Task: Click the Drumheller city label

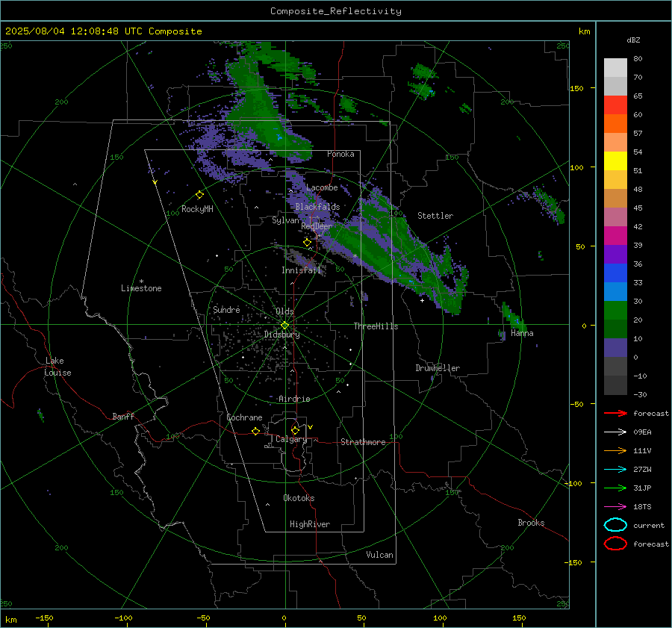Action: click(x=438, y=368)
